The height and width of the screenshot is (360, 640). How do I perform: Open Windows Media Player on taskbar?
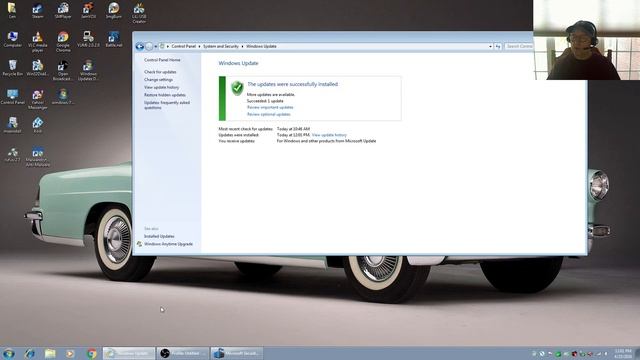70,353
